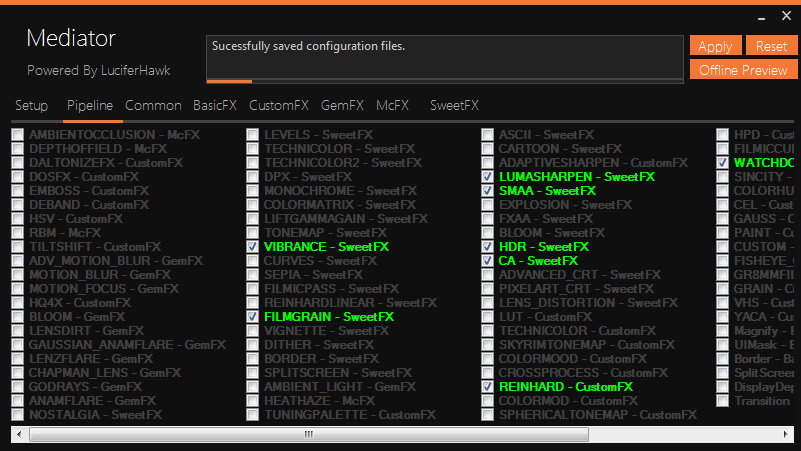The image size is (801, 451).
Task: Turn off LUMASHARPEN - SweetFX
Action: (488, 176)
